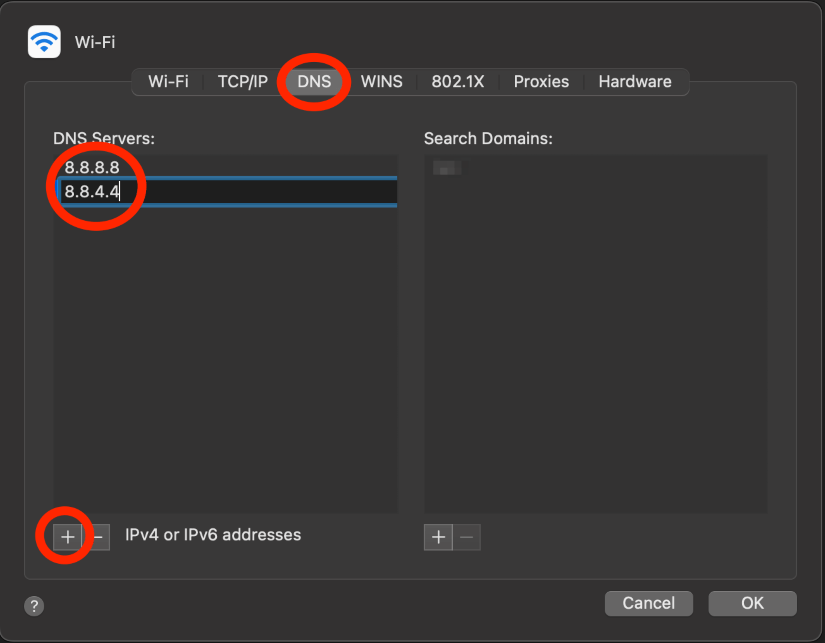View the Hardware tab
Screen dimensions: 825x643
[634, 82]
